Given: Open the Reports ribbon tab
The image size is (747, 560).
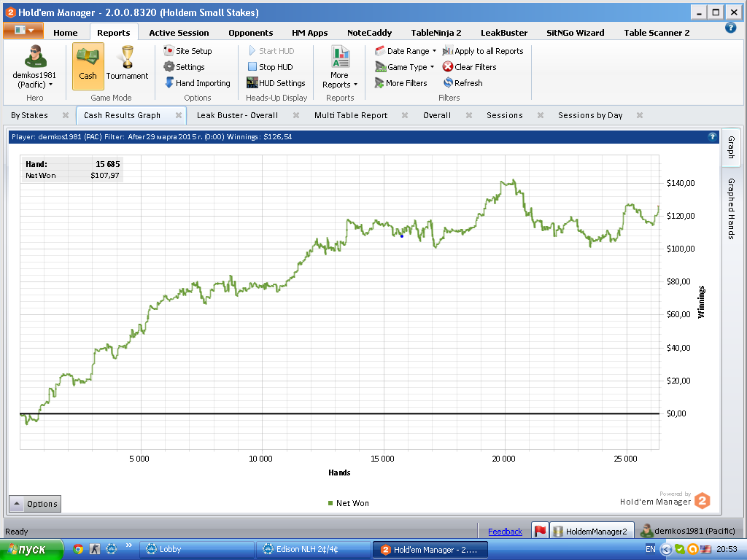Looking at the screenshot, I should click(113, 32).
